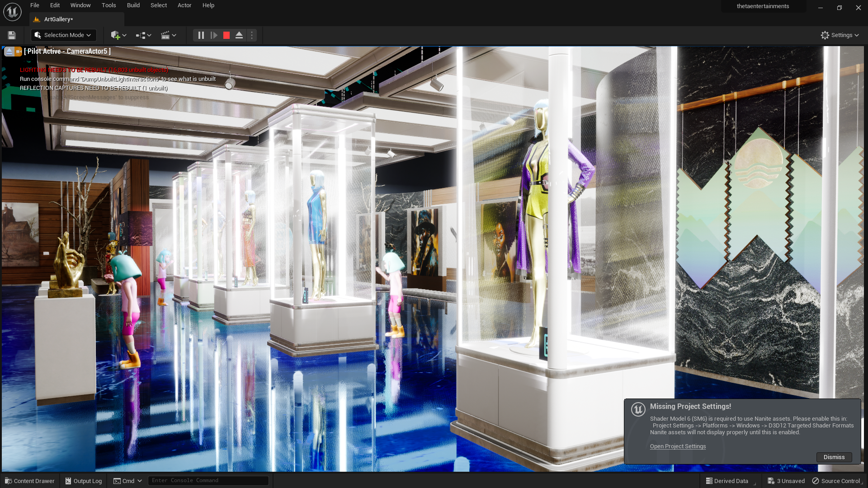The image size is (868, 488).
Task: Open the Content Drawer
Action: click(x=30, y=481)
